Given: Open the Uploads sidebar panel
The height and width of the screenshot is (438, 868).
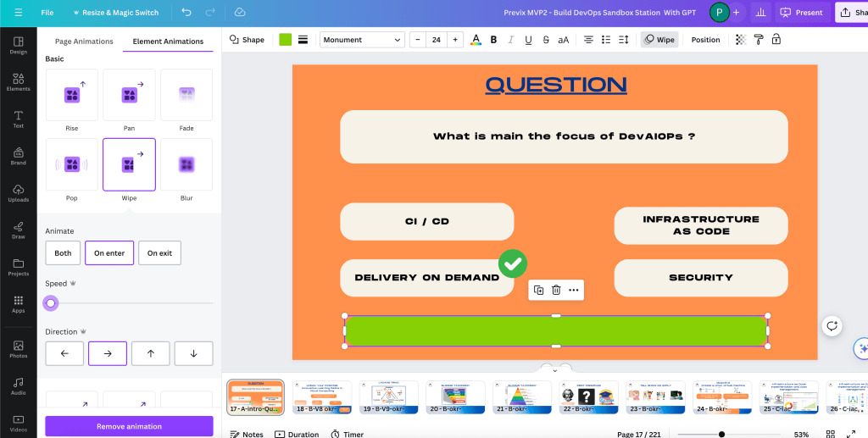Looking at the screenshot, I should click(19, 193).
